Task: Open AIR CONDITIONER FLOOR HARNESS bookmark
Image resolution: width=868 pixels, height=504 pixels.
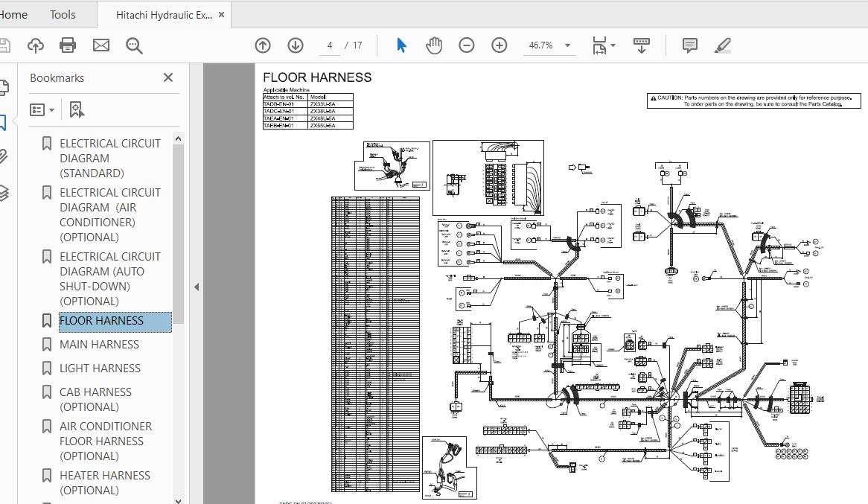Action: (x=105, y=441)
